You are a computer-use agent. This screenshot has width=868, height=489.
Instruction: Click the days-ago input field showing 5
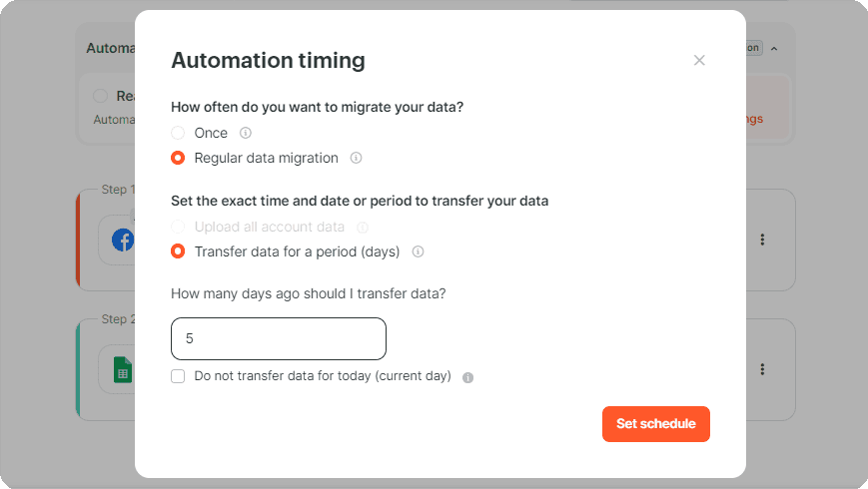[x=279, y=338]
